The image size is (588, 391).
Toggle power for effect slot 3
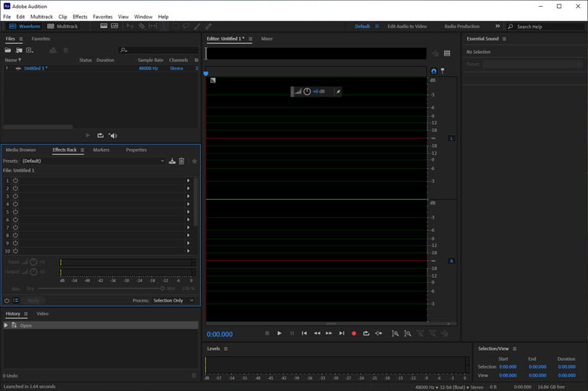point(16,197)
